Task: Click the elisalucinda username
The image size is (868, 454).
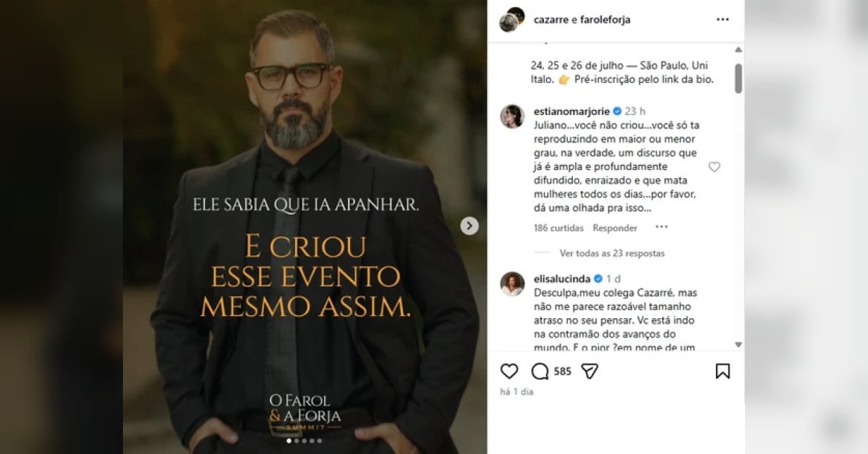Action: (x=562, y=278)
